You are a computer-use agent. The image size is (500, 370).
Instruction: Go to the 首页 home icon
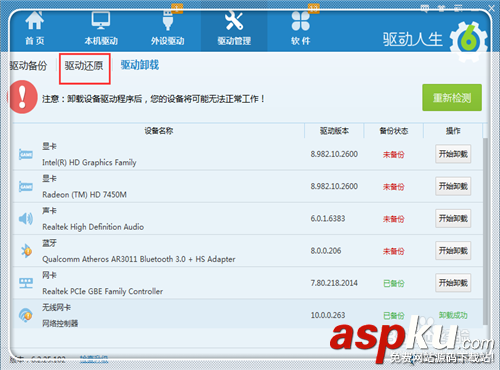pyautogui.click(x=35, y=21)
